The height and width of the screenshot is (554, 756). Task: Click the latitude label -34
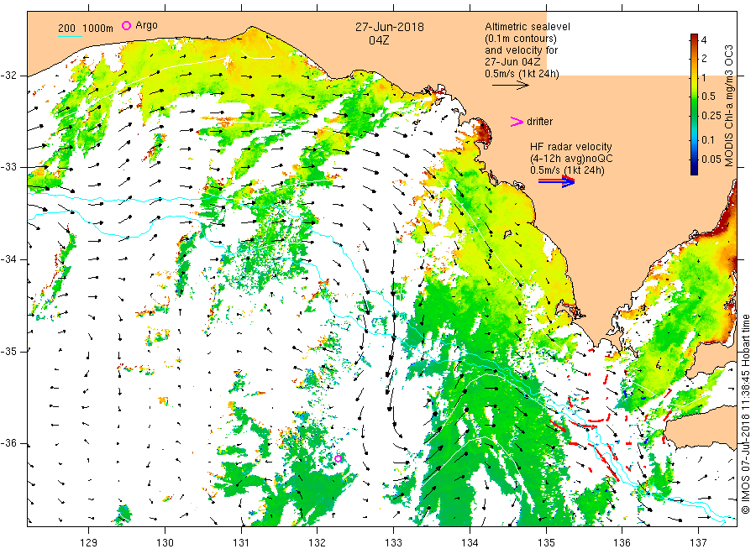[x=9, y=259]
